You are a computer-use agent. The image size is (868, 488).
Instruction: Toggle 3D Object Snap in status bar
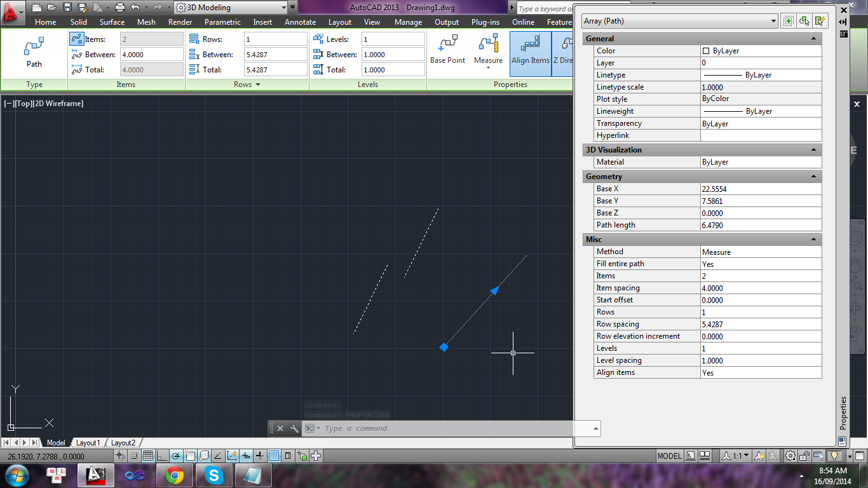(x=203, y=456)
